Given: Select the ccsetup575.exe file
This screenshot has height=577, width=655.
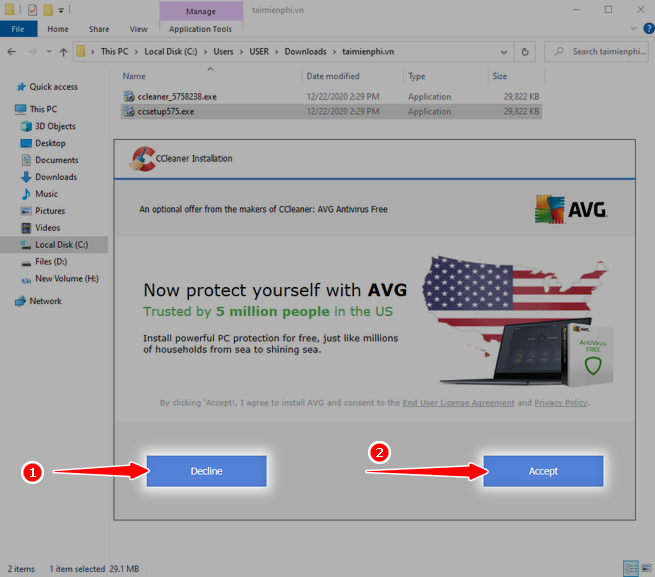Looking at the screenshot, I should 166,112.
